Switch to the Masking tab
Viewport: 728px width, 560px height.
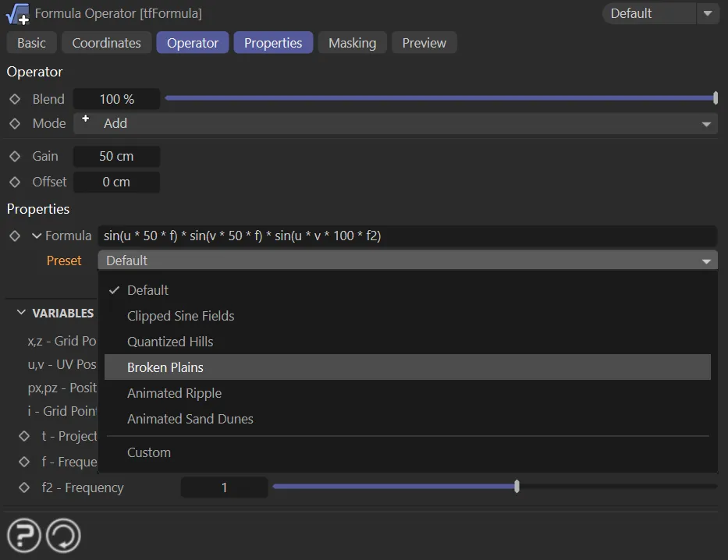click(x=352, y=43)
